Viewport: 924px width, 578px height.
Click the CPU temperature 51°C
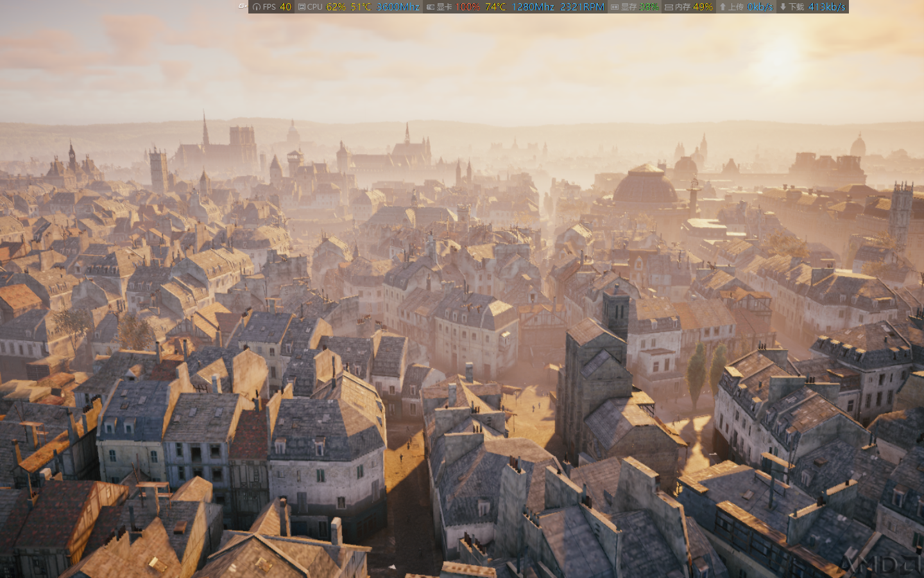[x=361, y=7]
